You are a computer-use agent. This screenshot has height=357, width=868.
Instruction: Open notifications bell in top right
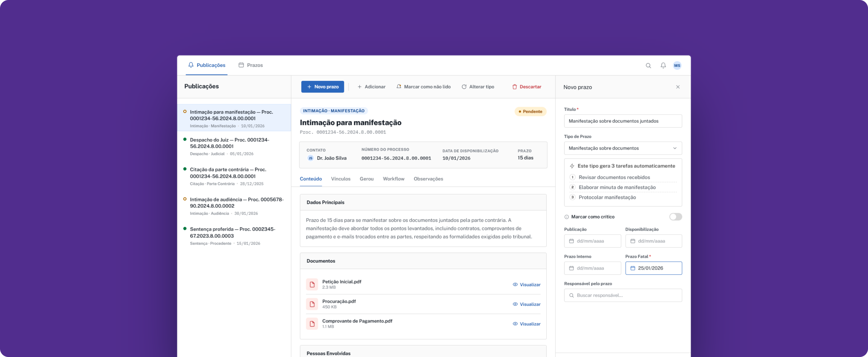pos(663,65)
